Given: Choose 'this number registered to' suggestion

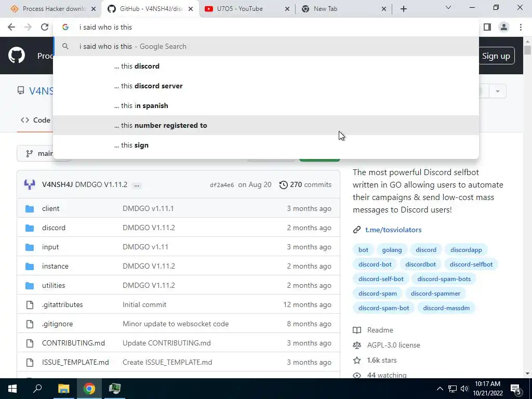Looking at the screenshot, I should coord(266,125).
